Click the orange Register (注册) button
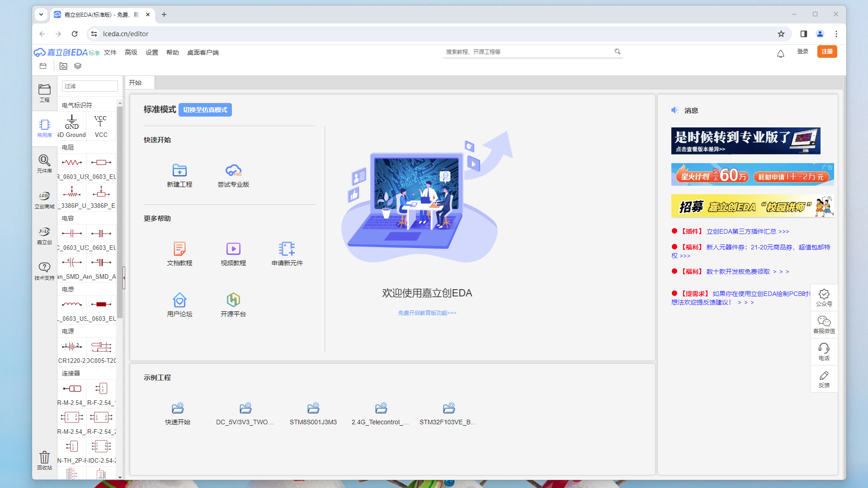Viewport: 868px width, 488px height. 827,52
